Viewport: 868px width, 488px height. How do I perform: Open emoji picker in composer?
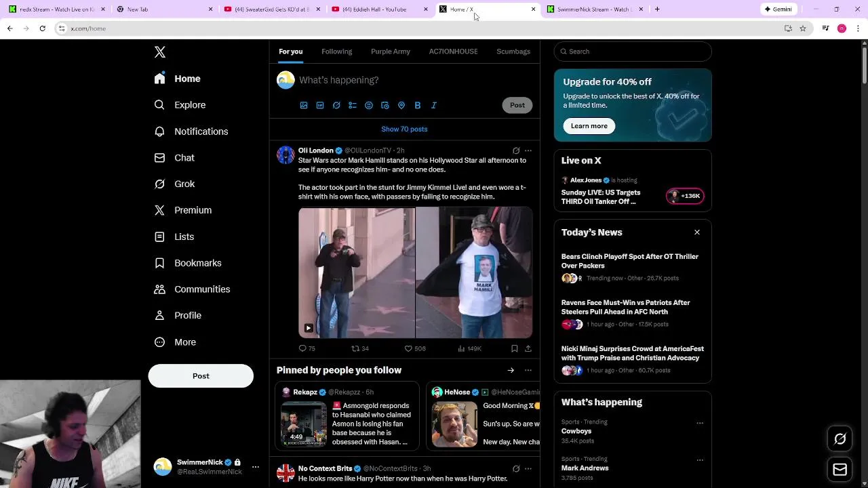click(x=369, y=105)
